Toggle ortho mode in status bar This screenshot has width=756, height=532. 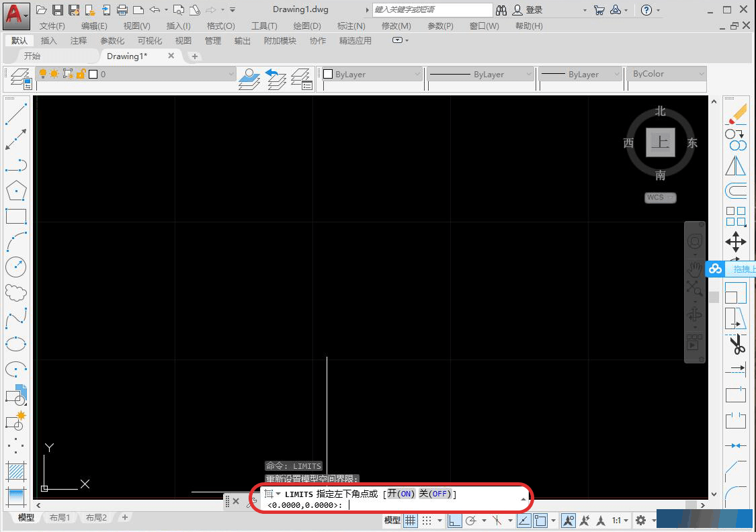coord(454,521)
